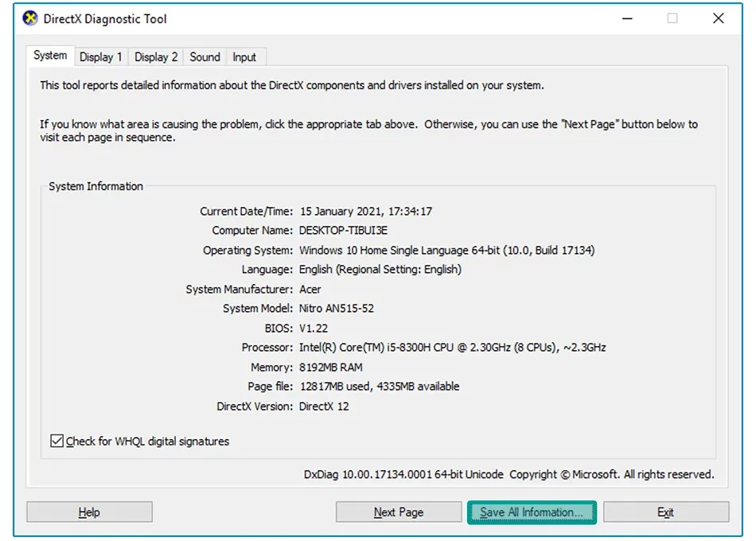Click the Help button
Image resolution: width=756 pixels, height=541 pixels.
[x=89, y=512]
